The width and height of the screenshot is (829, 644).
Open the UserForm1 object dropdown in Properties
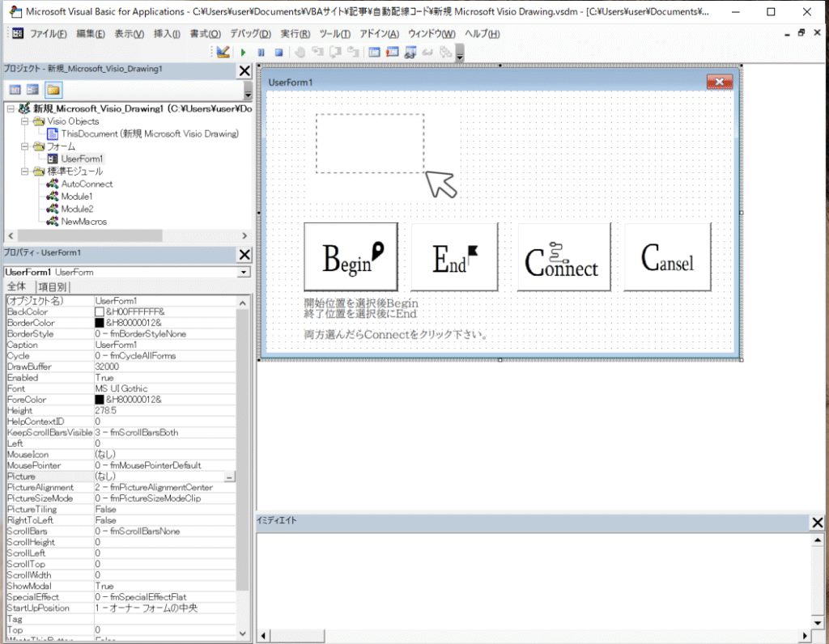click(x=244, y=273)
